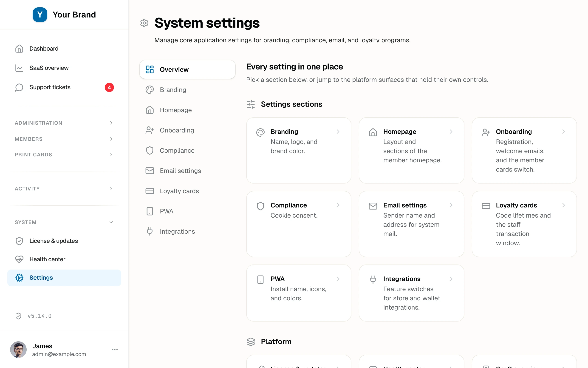This screenshot has width=588, height=368.
Task: Open the Email settings card title
Action: pyautogui.click(x=405, y=205)
